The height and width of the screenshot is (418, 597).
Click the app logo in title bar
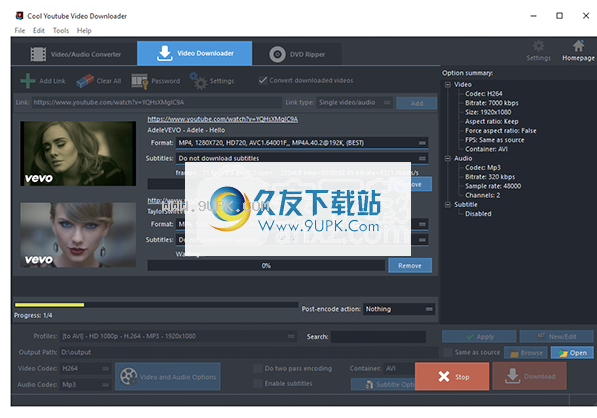(x=19, y=16)
